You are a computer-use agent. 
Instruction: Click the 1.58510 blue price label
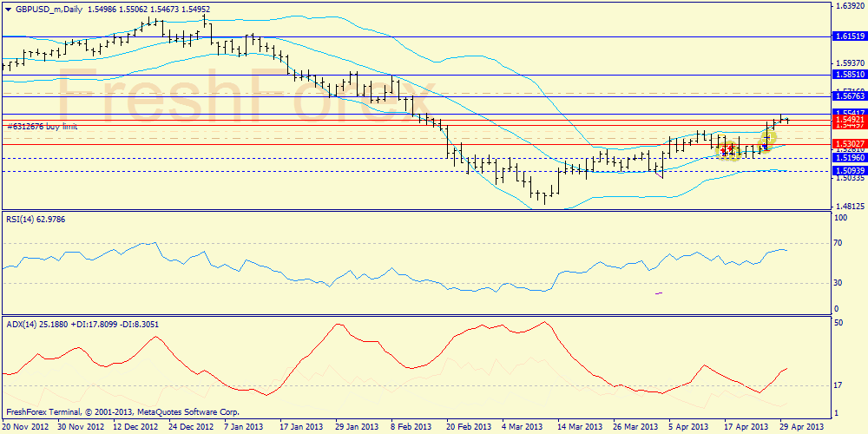[x=849, y=75]
